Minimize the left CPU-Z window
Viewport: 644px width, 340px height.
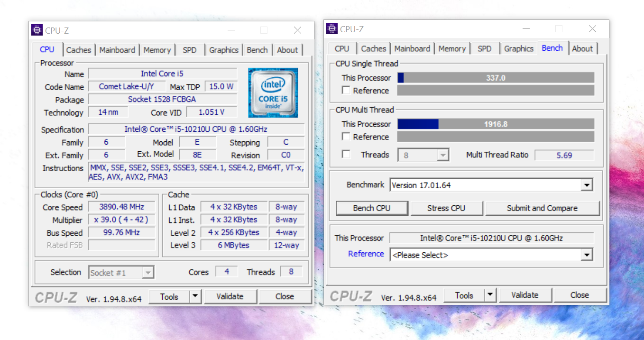(231, 30)
